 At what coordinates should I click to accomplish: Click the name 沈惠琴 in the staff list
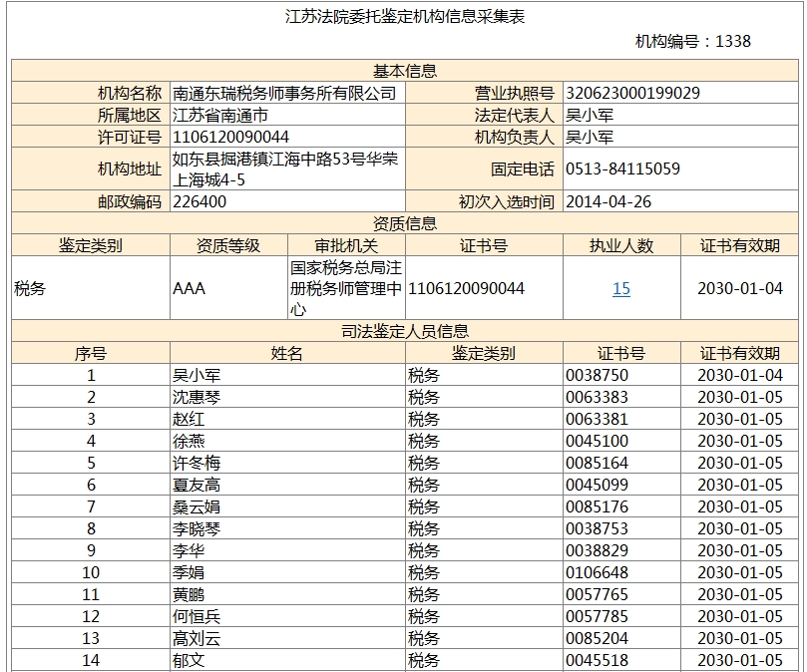click(x=196, y=397)
